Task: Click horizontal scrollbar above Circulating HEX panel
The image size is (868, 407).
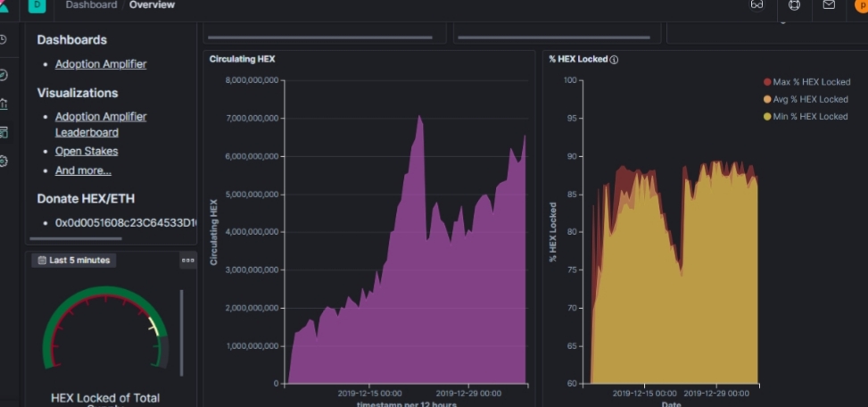Action: click(320, 37)
